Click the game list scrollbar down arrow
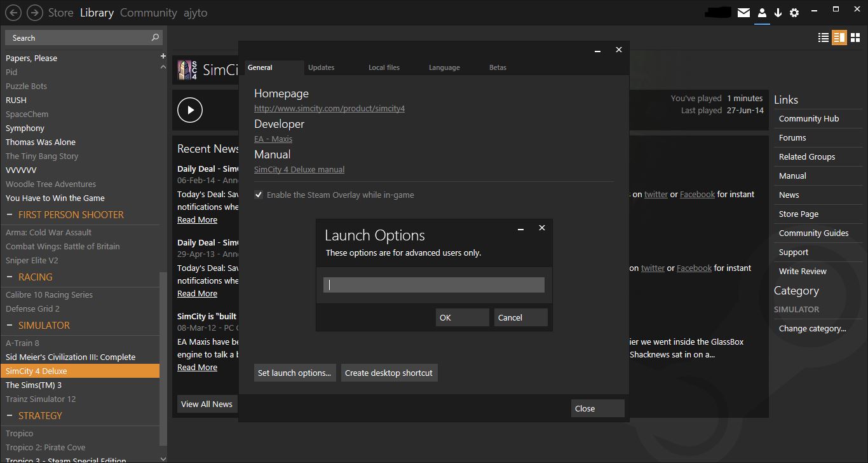The width and height of the screenshot is (868, 463). click(x=163, y=459)
